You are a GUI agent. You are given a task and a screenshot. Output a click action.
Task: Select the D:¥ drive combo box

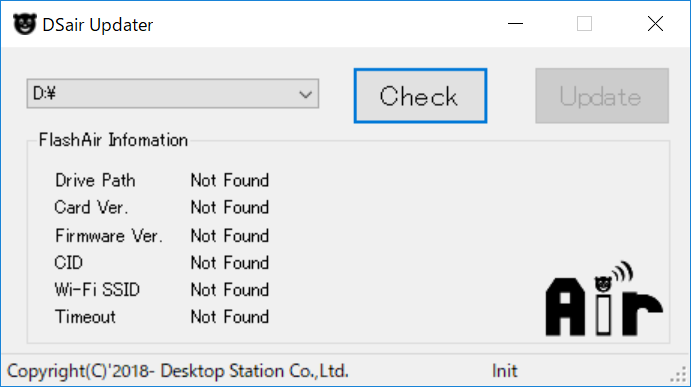(x=173, y=93)
